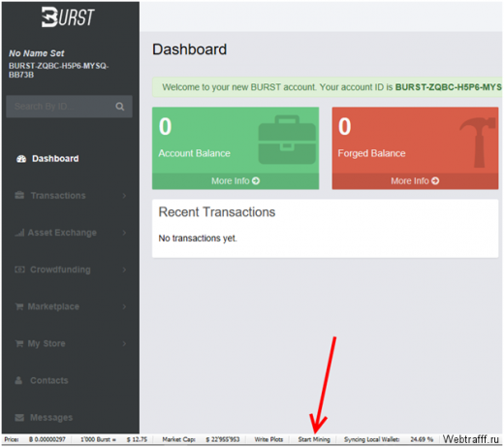Image resolution: width=504 pixels, height=447 pixels.
Task: Click the Account Balance suitcase icon
Action: point(287,140)
